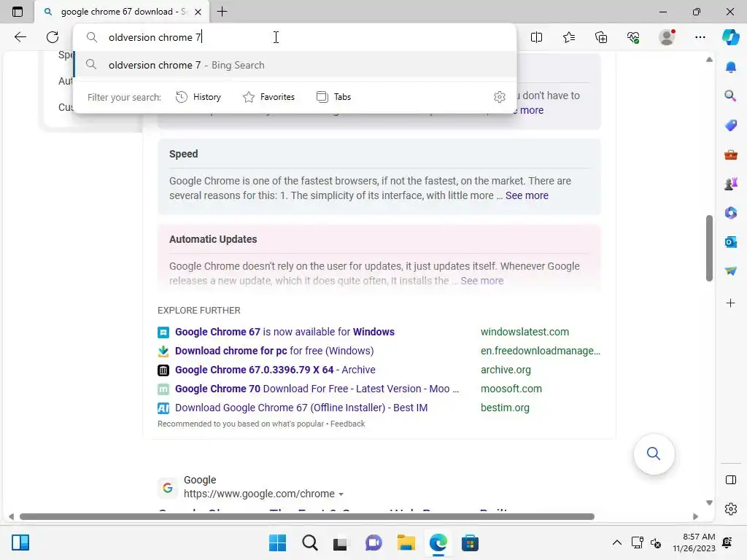Close the google chrome 67 download tab
This screenshot has height=560, width=747.
(x=198, y=12)
